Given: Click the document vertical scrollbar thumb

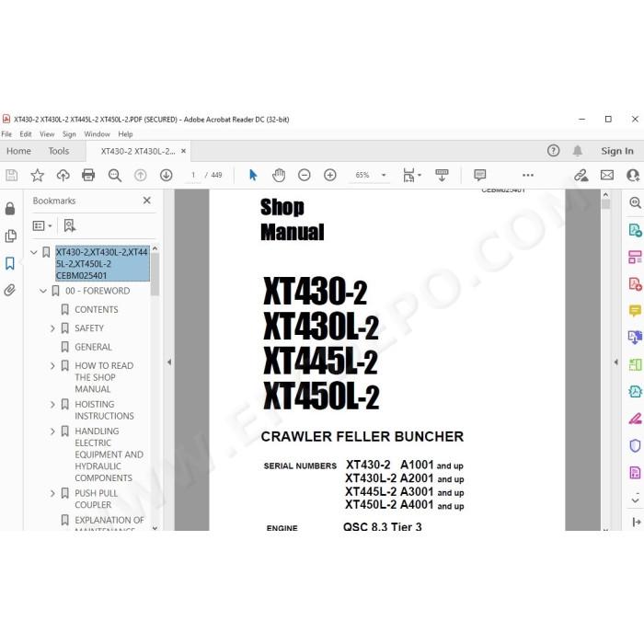Looking at the screenshot, I should pos(605,204).
